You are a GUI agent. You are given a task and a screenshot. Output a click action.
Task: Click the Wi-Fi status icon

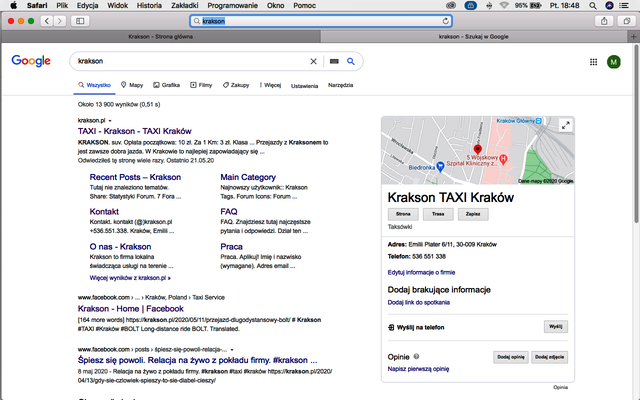click(x=504, y=5)
